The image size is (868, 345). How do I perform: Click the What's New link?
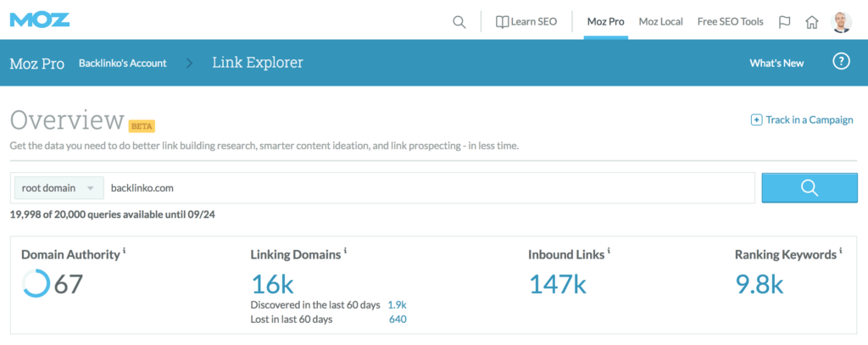click(776, 63)
